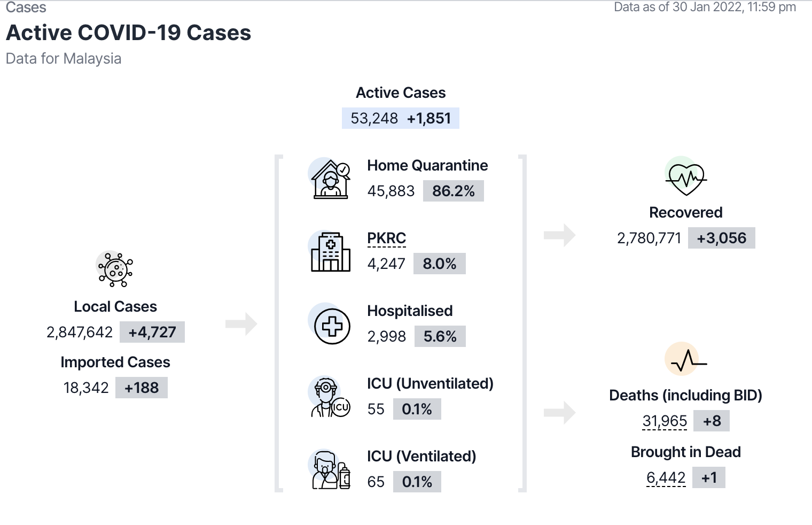Viewport: 812px width, 525px height.
Task: Click the underlined PKRC label
Action: [387, 238]
